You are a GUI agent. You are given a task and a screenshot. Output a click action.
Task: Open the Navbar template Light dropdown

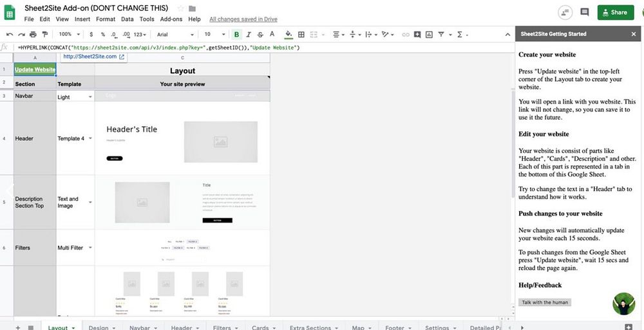[90, 97]
